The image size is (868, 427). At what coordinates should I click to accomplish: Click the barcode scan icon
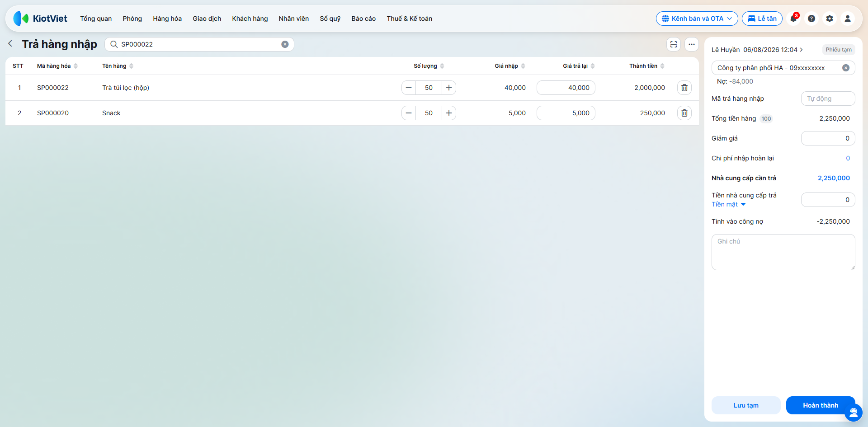[674, 44]
